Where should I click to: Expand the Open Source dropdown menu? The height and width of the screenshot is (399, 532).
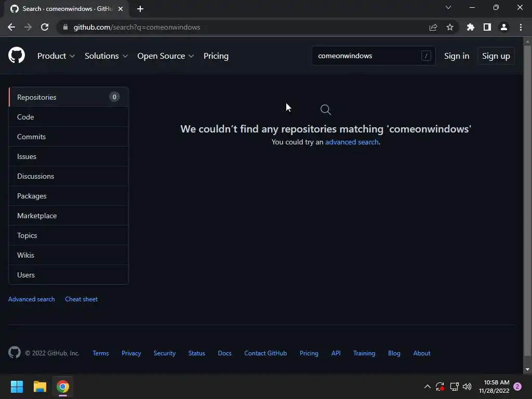pos(166,56)
